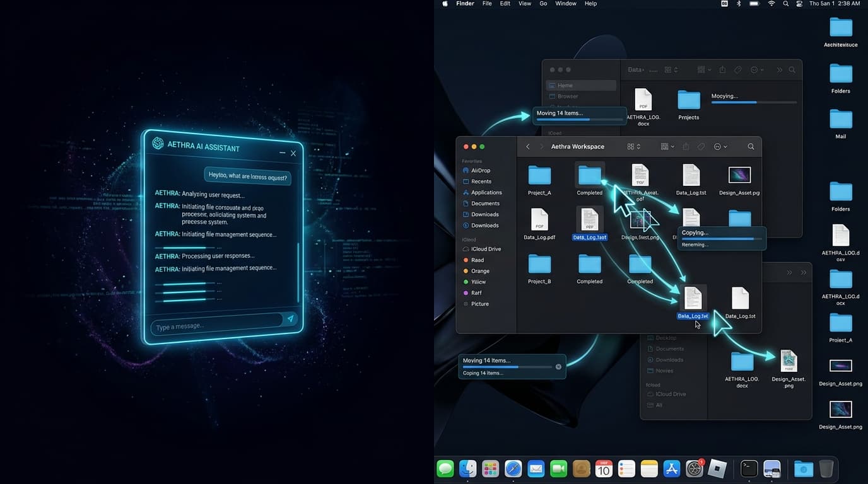The height and width of the screenshot is (484, 868).
Task: Expand toolbar overflow chevrons in top back window
Action: (x=779, y=70)
